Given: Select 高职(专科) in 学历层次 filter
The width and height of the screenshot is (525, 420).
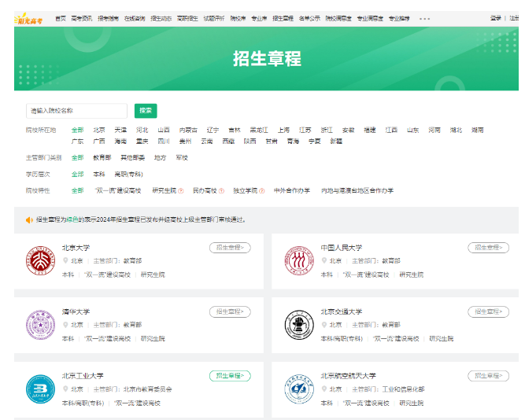Looking at the screenshot, I should point(128,175).
